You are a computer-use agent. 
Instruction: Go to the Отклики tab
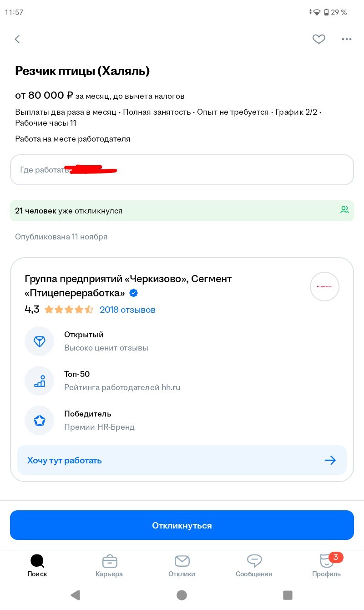click(x=182, y=566)
